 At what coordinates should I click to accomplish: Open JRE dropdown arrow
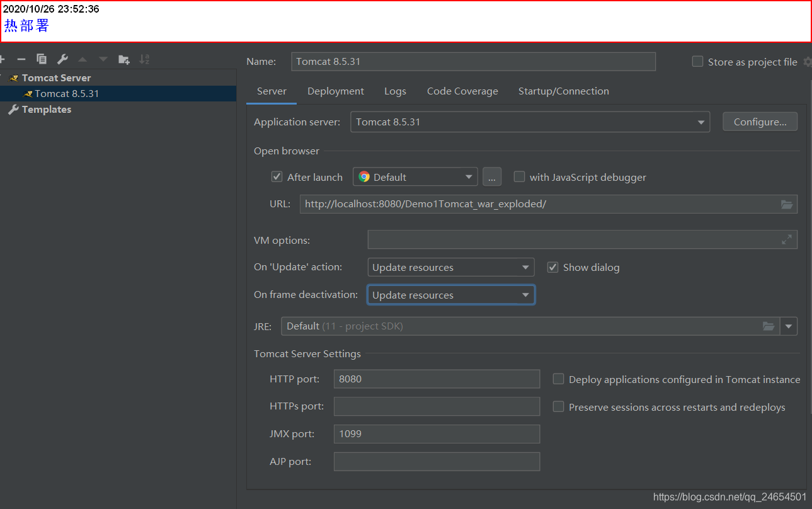click(x=789, y=326)
